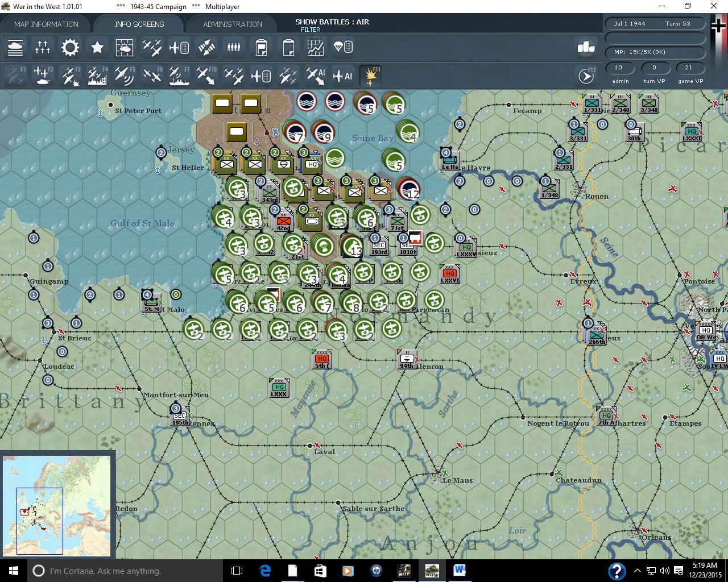Open the blank event log document icon

288,47
